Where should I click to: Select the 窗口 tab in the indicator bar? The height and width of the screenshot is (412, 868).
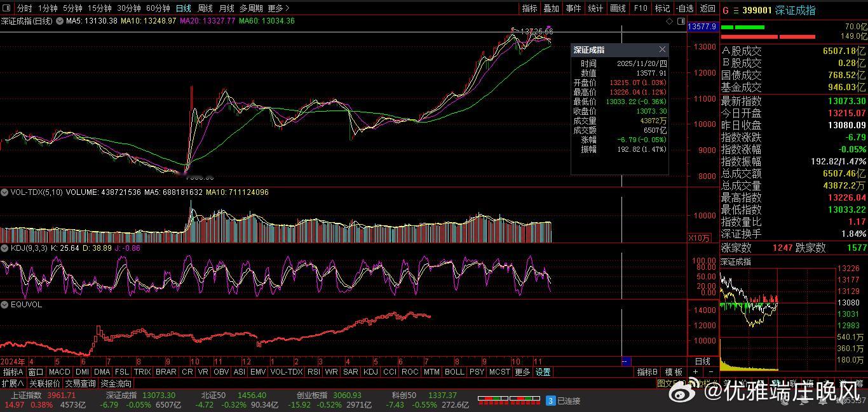36,372
